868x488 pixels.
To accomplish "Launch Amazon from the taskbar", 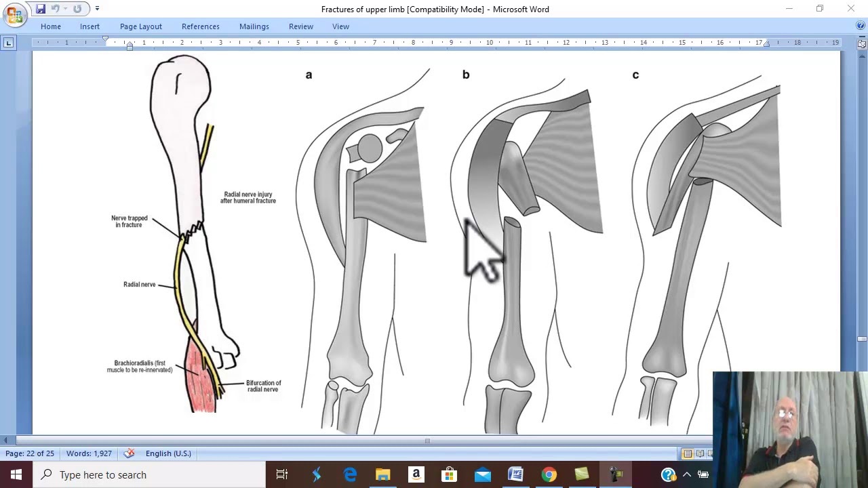I will pyautogui.click(x=416, y=474).
